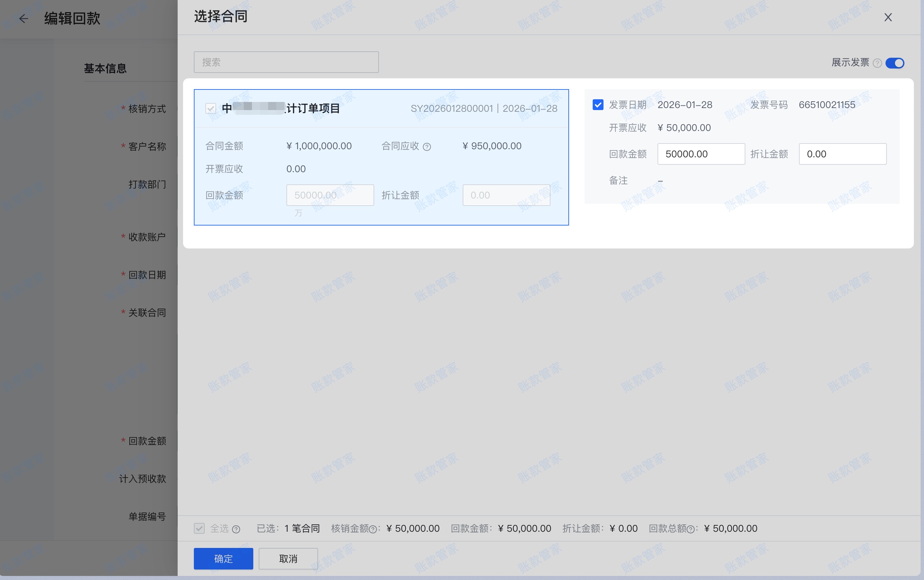
Task: Click the 计入预收款 label
Action: 143,478
